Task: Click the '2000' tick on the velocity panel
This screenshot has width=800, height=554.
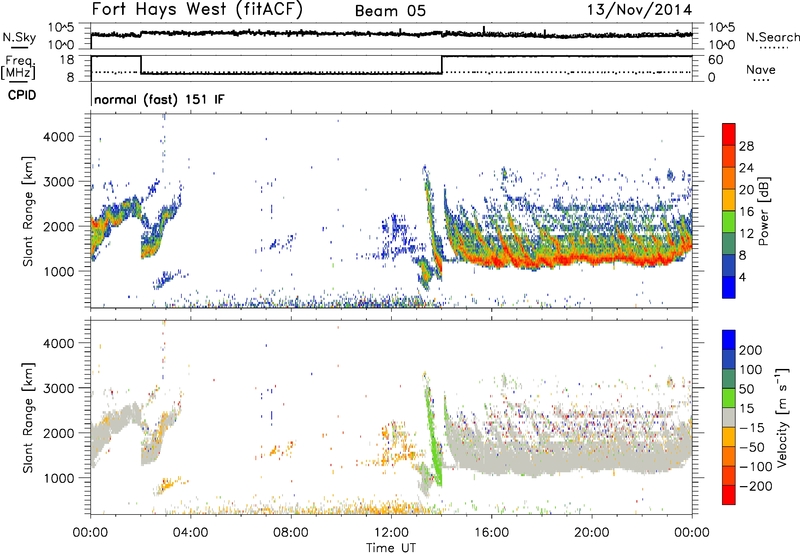Action: (x=58, y=433)
